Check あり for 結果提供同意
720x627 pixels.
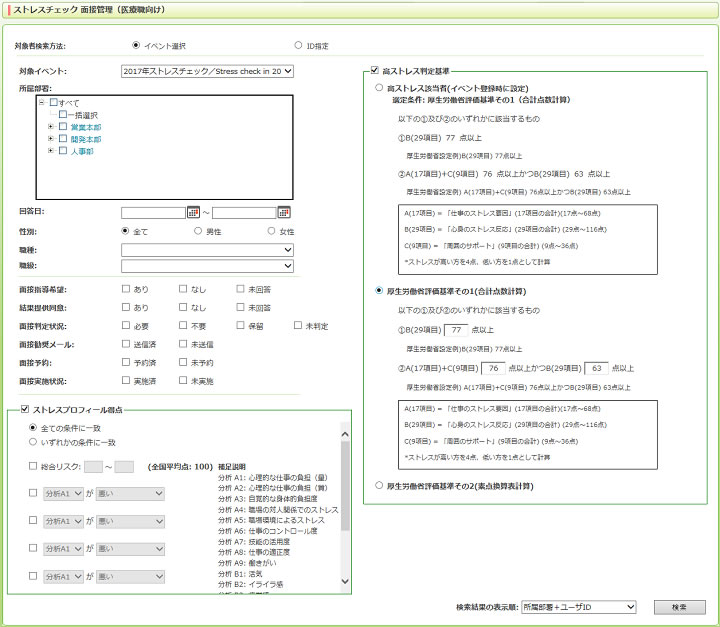(126, 307)
